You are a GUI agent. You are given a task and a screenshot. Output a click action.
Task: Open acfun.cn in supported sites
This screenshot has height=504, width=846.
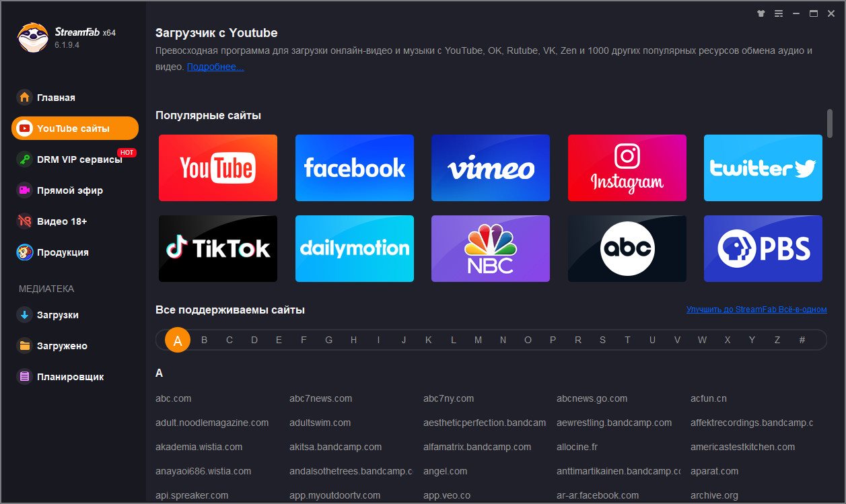pyautogui.click(x=708, y=398)
